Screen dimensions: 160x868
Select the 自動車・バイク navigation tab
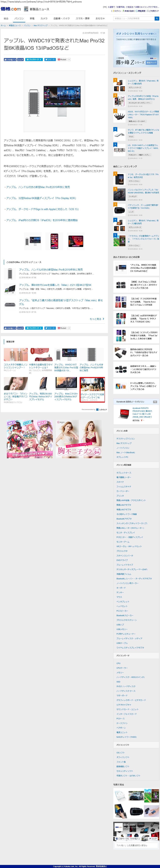tap(62, 19)
